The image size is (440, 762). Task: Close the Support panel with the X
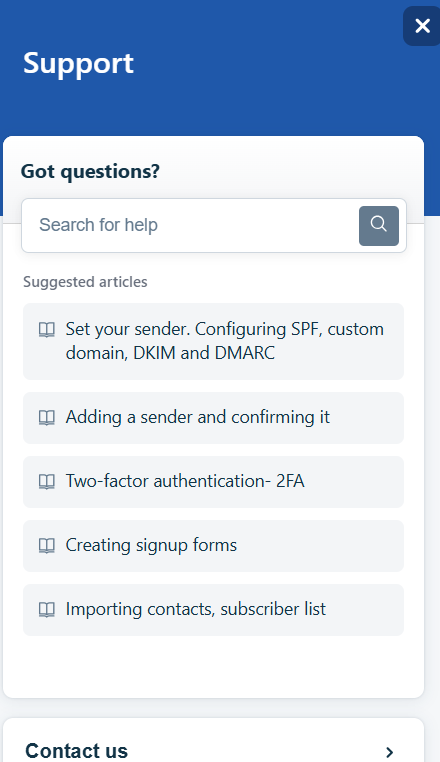tap(422, 26)
